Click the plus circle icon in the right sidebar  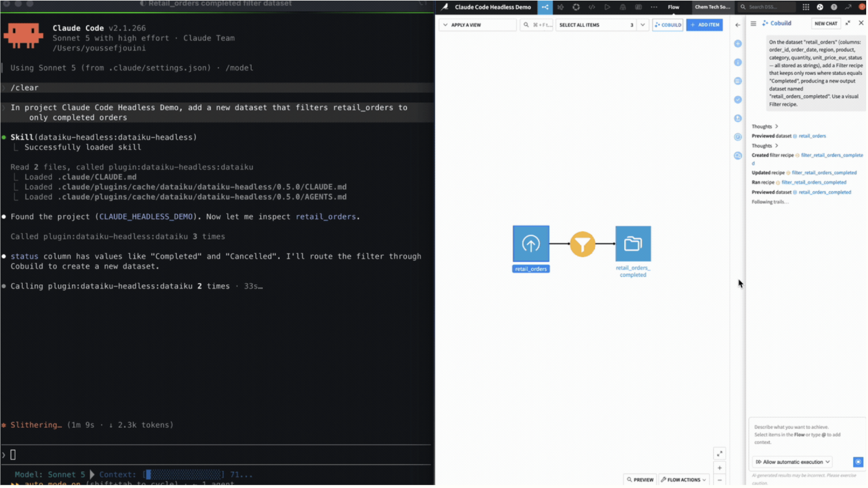pos(738,43)
